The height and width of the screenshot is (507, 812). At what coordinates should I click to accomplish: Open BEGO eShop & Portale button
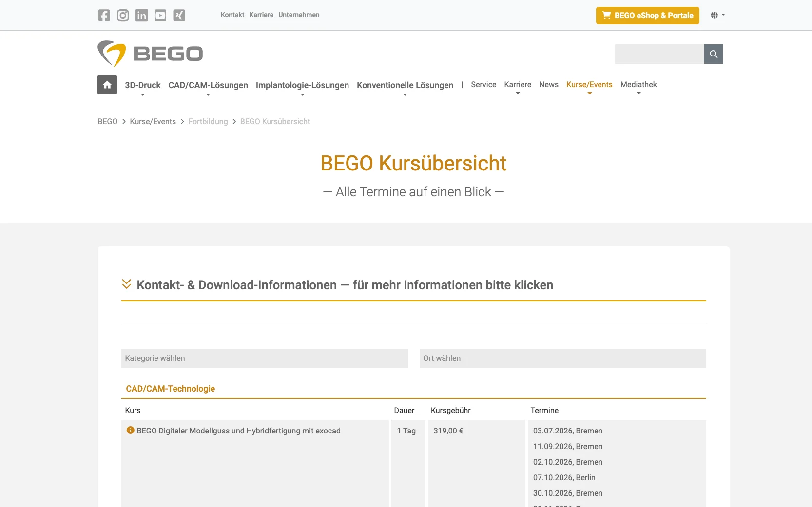648,15
